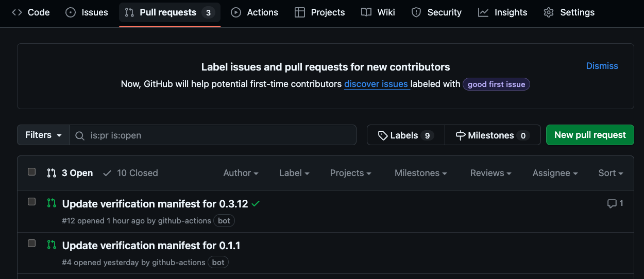Click the pull request icon beside 0.1.1 manifest
Viewport: 644px width, 279px height.
[x=52, y=245]
